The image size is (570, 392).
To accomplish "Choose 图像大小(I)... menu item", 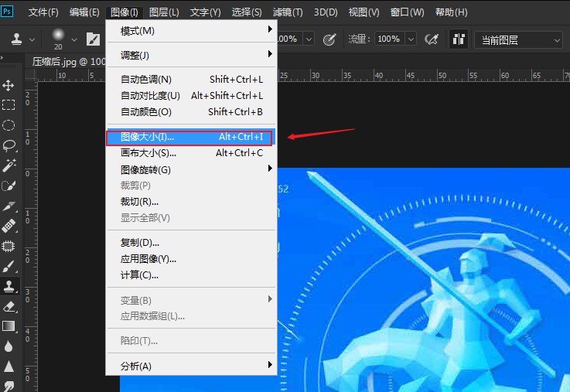I will coord(192,137).
